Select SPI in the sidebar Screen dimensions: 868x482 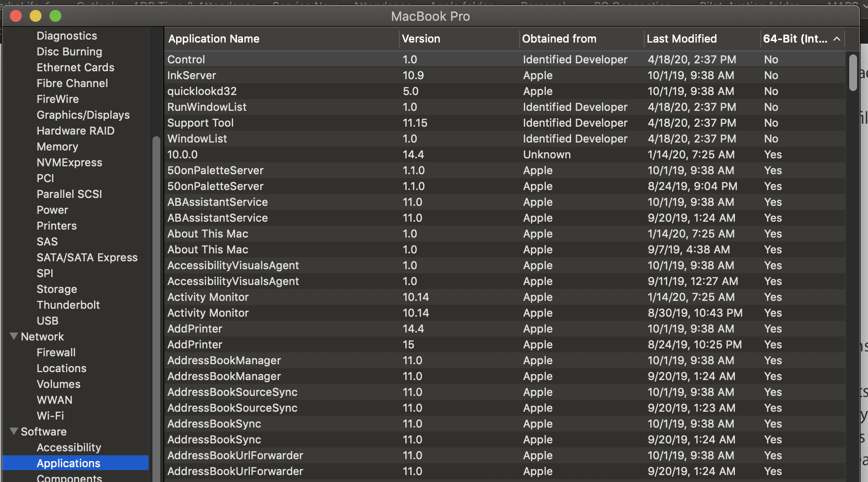(45, 273)
